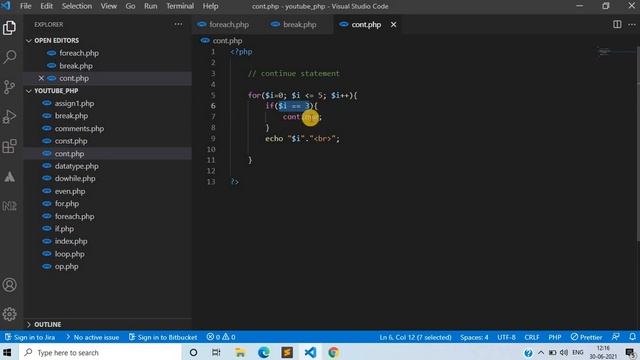640x360 pixels.
Task: Open the NB view icon in the activity bar
Action: 9,206
